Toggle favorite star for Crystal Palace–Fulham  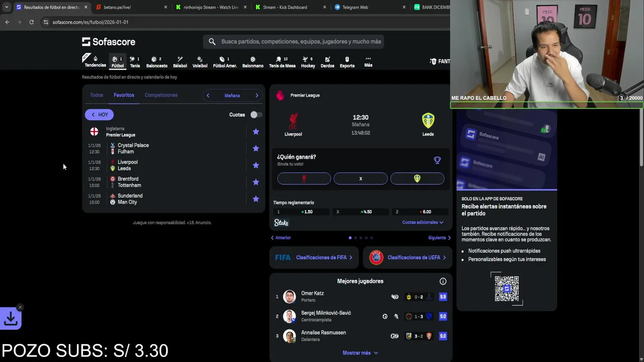coord(256,148)
